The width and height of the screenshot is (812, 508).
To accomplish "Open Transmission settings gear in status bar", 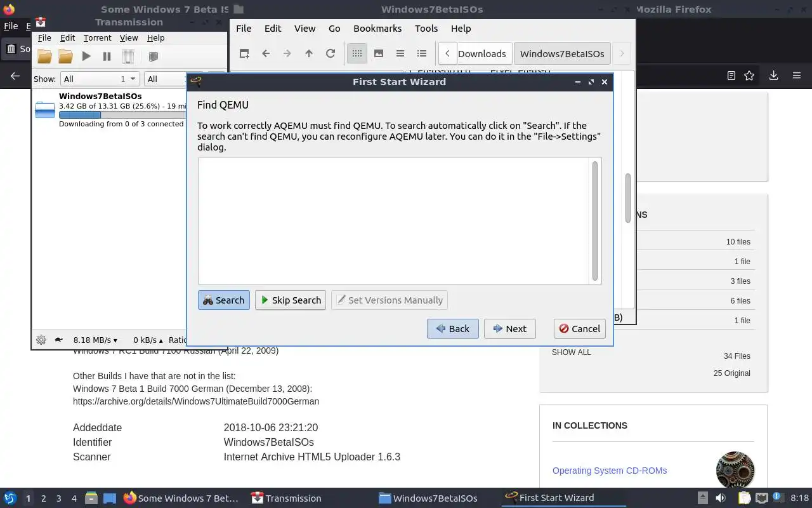I will (41, 340).
